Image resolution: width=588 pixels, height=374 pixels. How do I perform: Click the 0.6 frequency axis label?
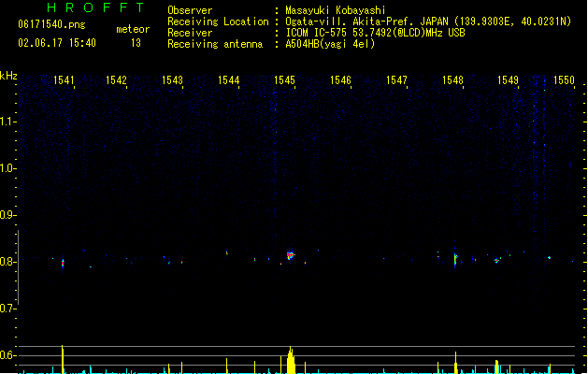7,355
